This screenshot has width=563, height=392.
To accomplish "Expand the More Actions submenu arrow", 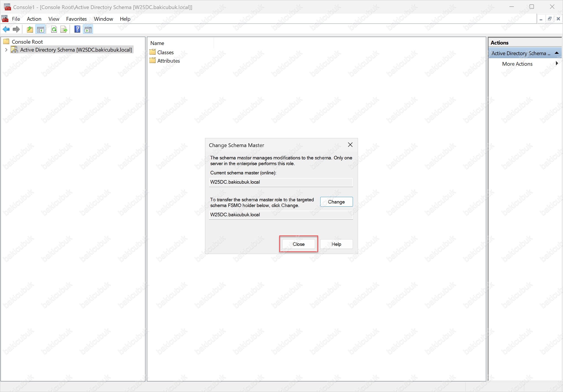I will coord(557,63).
